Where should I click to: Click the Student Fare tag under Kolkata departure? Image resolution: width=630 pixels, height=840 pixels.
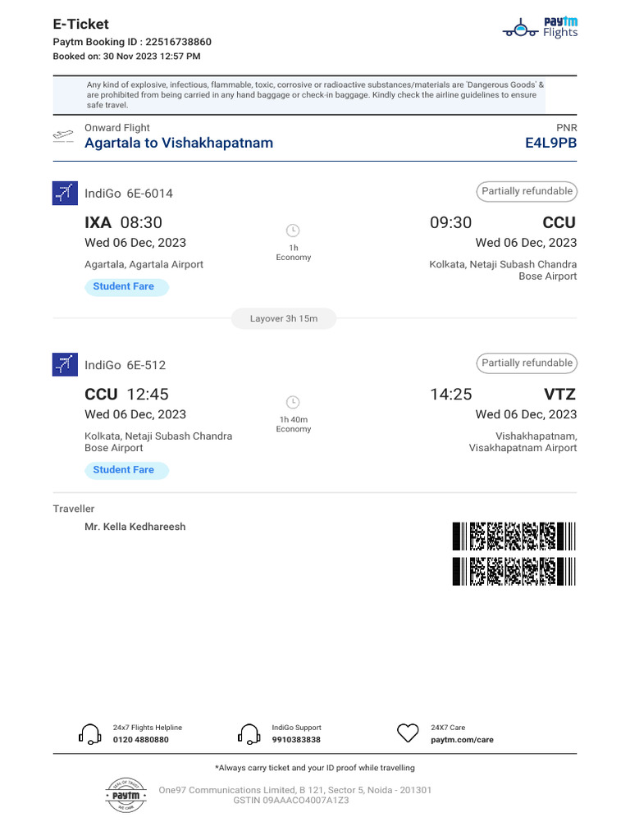pyautogui.click(x=126, y=470)
